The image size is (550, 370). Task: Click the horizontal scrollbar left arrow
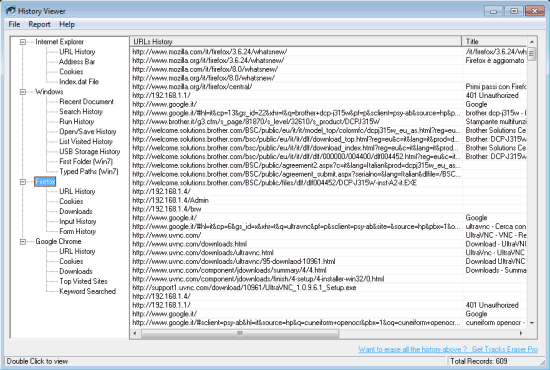(135, 334)
